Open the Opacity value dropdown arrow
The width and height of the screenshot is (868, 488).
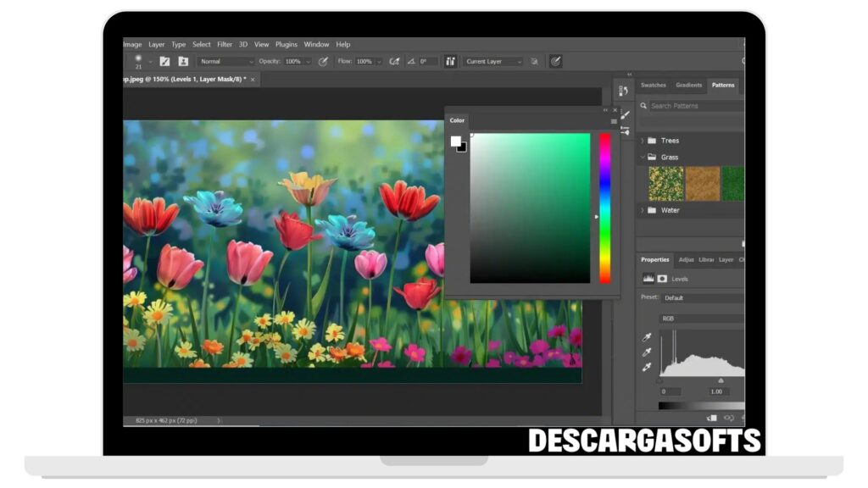[x=309, y=62]
